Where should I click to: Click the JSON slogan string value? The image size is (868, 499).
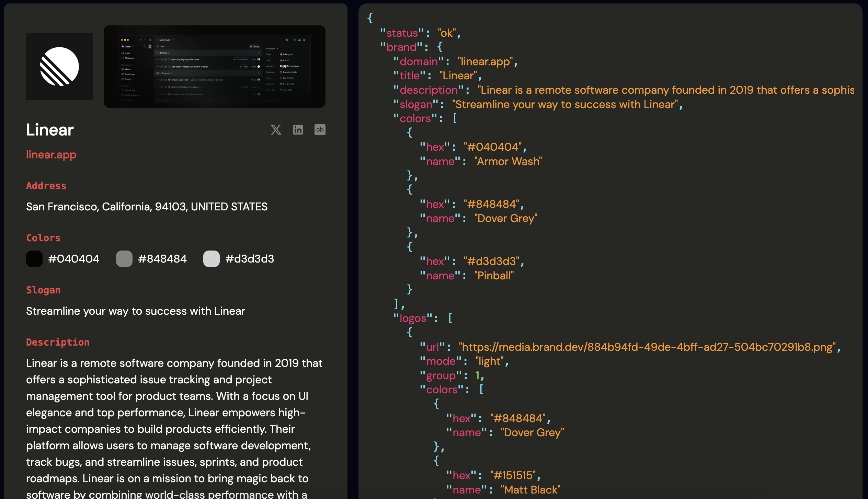point(565,104)
